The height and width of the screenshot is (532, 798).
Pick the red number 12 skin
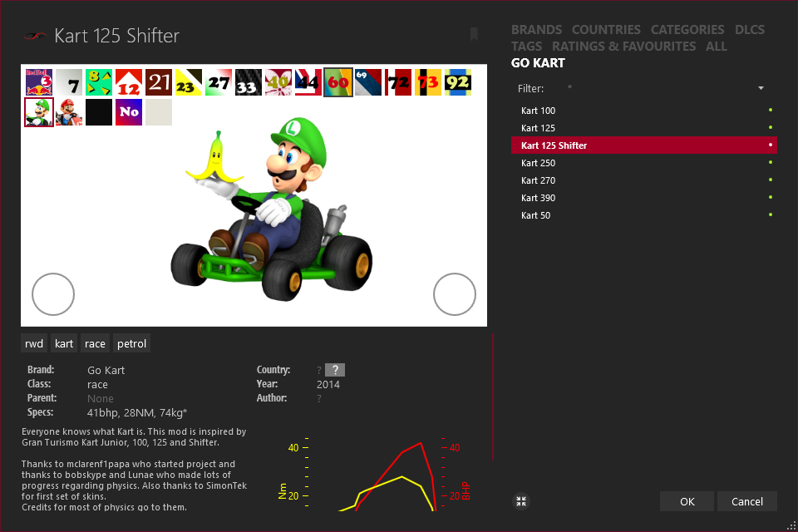tap(129, 82)
